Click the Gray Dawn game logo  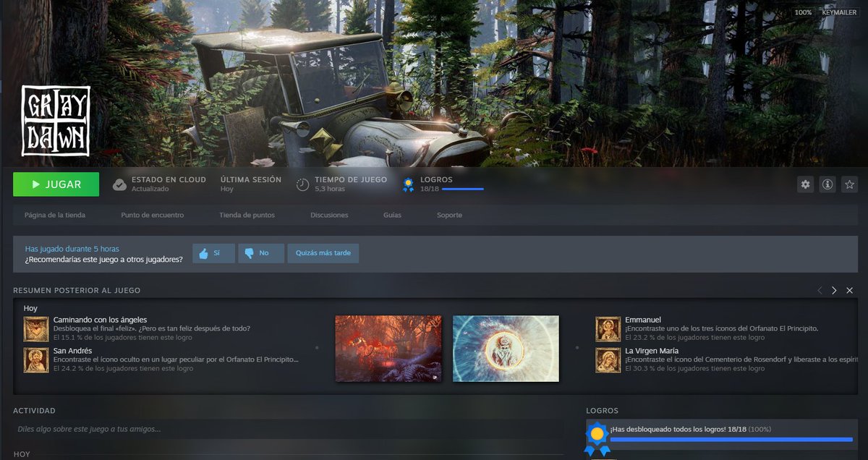pos(56,121)
